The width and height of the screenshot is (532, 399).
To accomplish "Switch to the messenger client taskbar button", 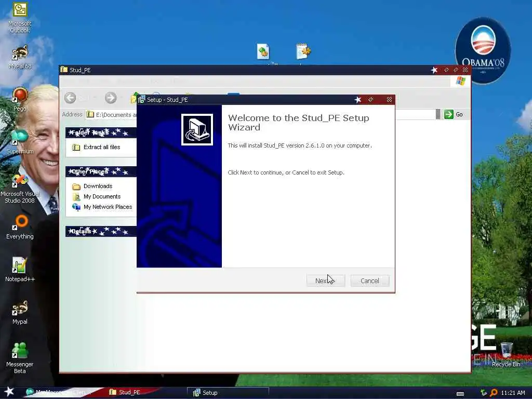I will coord(58,392).
